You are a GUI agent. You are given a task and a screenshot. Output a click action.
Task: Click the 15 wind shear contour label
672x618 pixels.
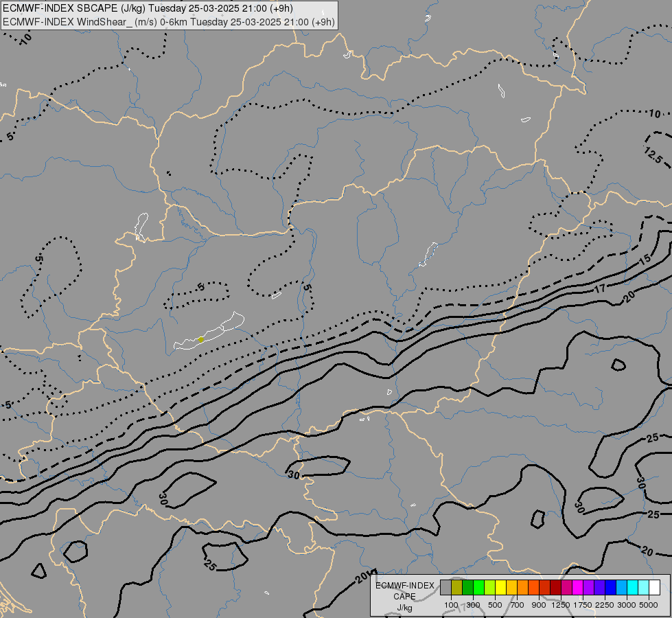[645, 260]
